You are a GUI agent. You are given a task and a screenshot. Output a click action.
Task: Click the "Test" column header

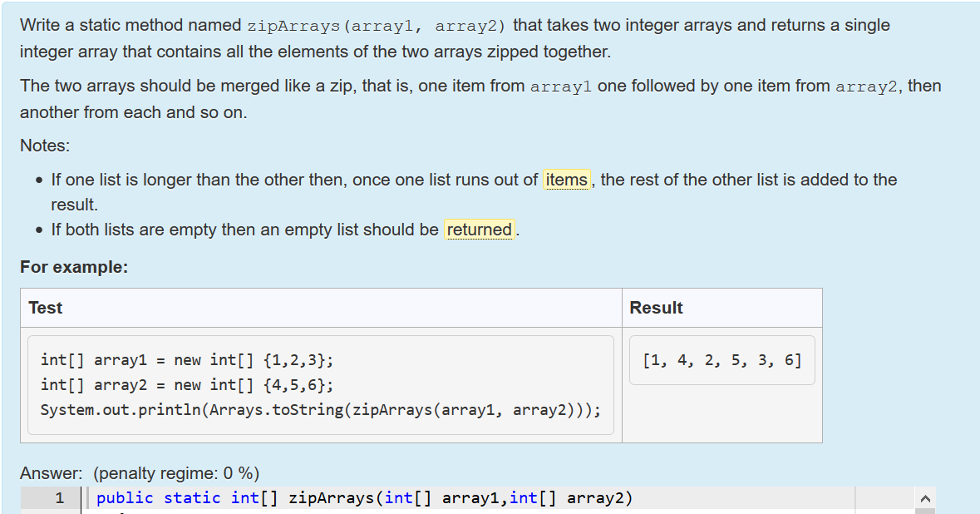46,308
